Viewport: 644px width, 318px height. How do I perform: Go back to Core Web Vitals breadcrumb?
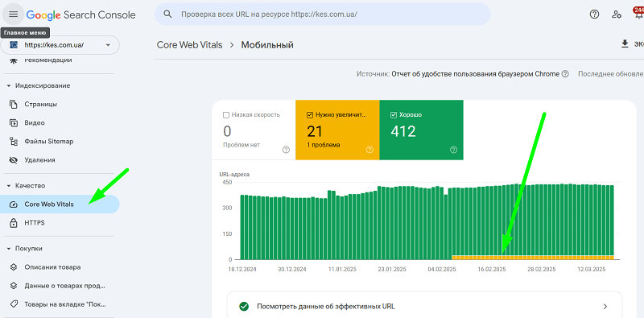click(x=189, y=45)
